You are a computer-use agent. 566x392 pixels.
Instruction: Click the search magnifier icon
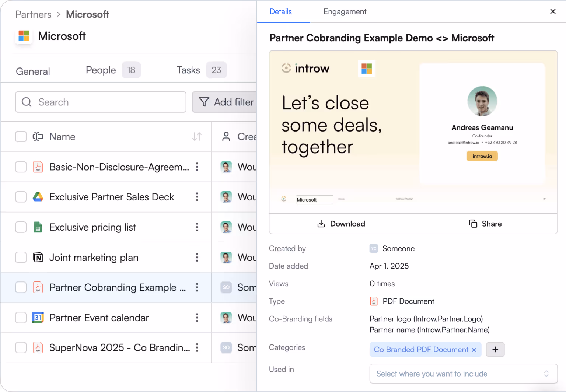point(27,102)
